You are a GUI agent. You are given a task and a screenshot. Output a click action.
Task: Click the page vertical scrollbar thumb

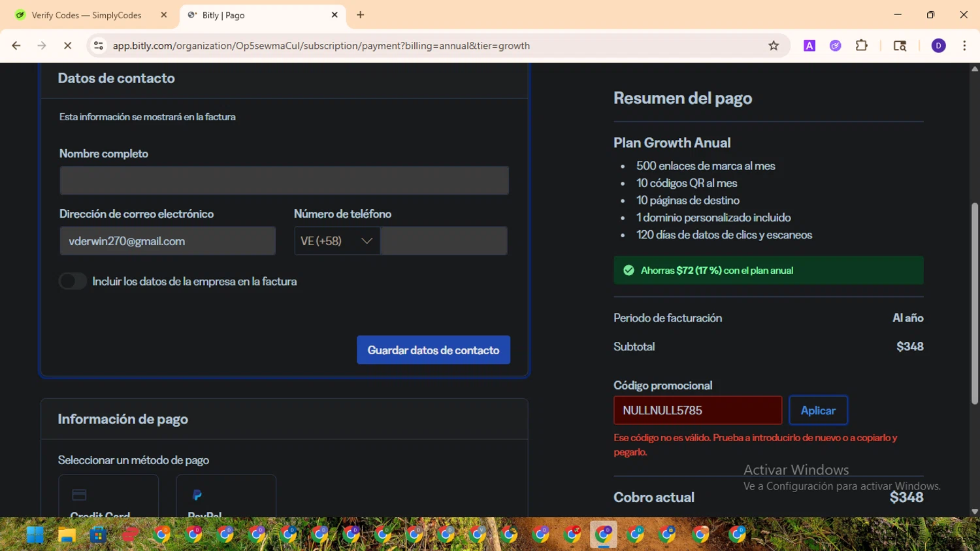click(975, 304)
